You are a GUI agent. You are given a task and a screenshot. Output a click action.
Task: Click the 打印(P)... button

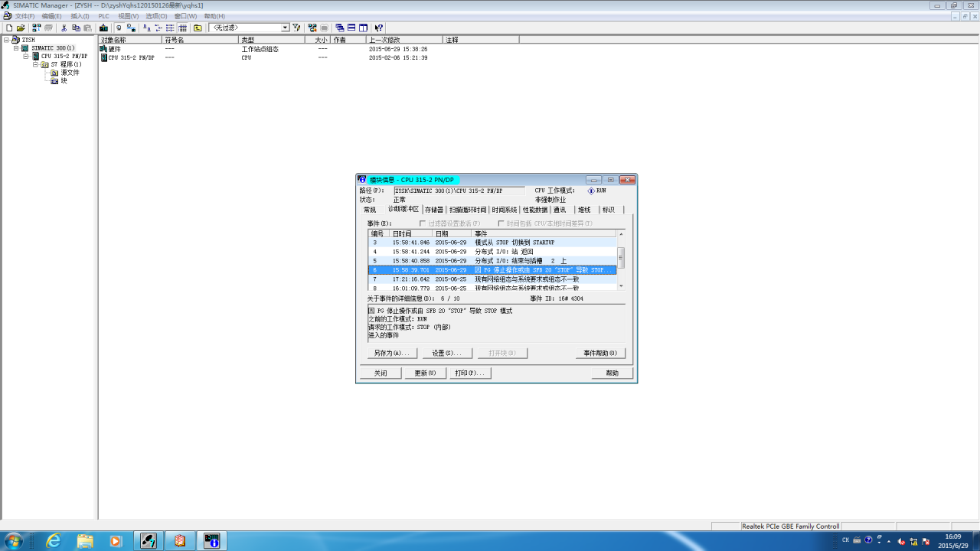click(x=470, y=373)
